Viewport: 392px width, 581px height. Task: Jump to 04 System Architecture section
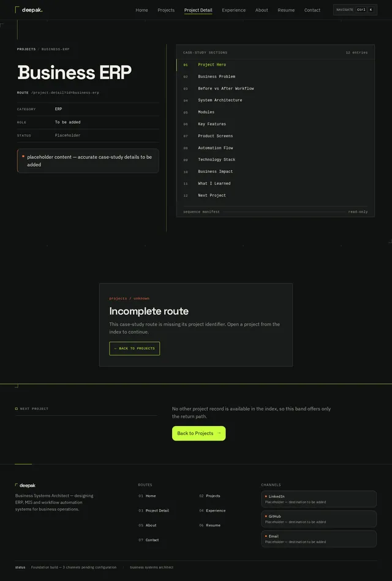(276, 101)
